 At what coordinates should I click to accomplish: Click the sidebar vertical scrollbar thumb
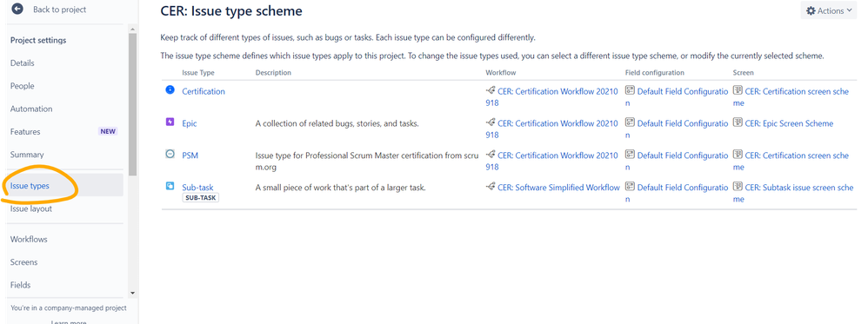pyautogui.click(x=132, y=104)
